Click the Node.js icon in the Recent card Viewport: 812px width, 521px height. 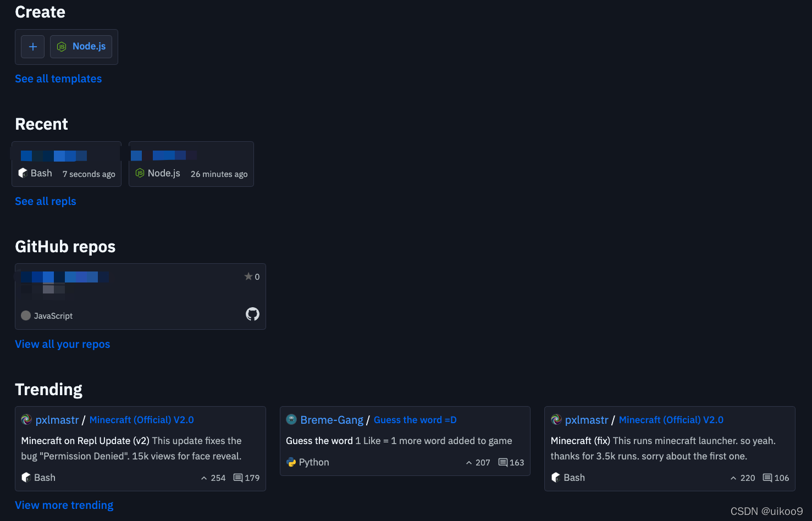tap(140, 173)
